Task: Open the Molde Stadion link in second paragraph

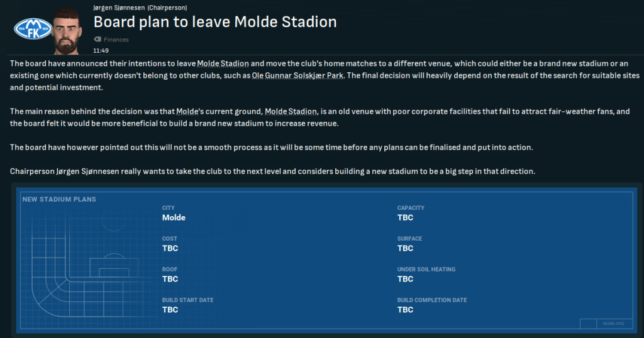Action: (291, 111)
